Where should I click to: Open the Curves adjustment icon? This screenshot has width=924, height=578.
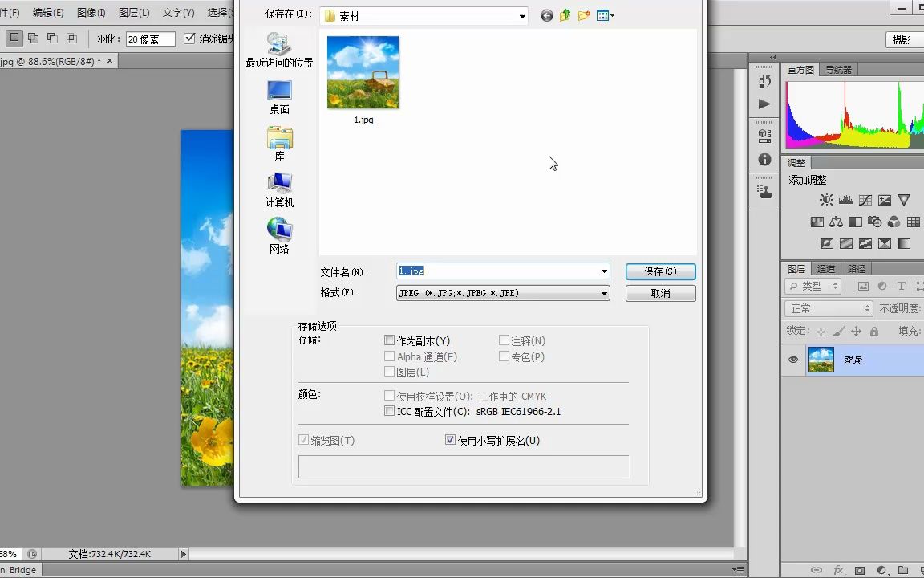pyautogui.click(x=865, y=199)
